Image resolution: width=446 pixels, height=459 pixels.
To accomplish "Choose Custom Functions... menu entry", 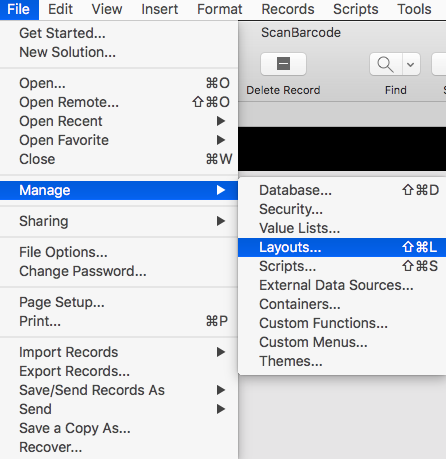I will [x=342, y=323].
